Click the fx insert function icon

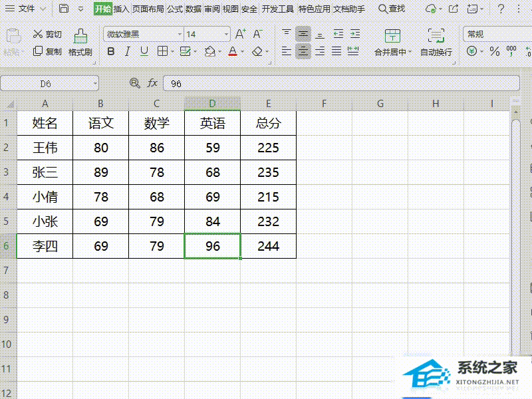(152, 83)
